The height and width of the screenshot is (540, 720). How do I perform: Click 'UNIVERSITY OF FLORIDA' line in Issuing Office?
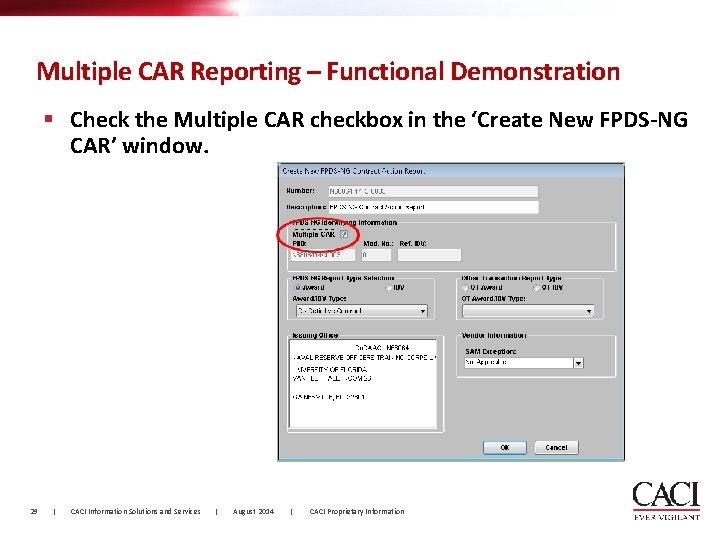332,369
